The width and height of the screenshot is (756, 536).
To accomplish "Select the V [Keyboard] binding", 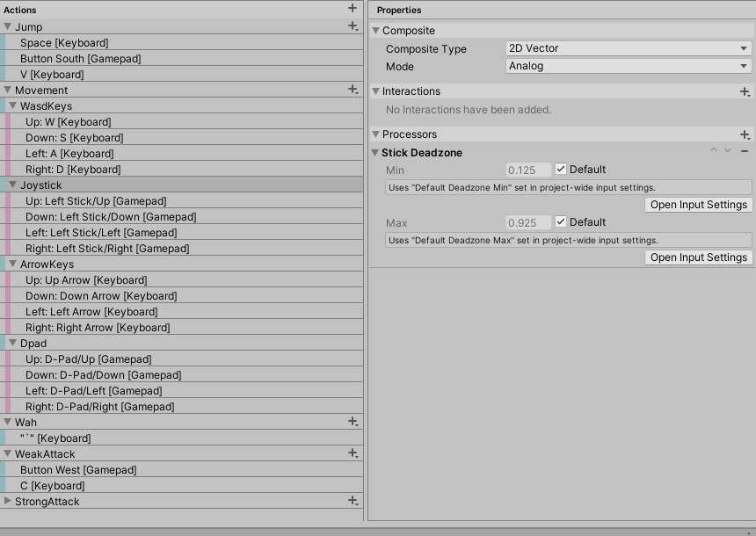I will click(x=182, y=74).
